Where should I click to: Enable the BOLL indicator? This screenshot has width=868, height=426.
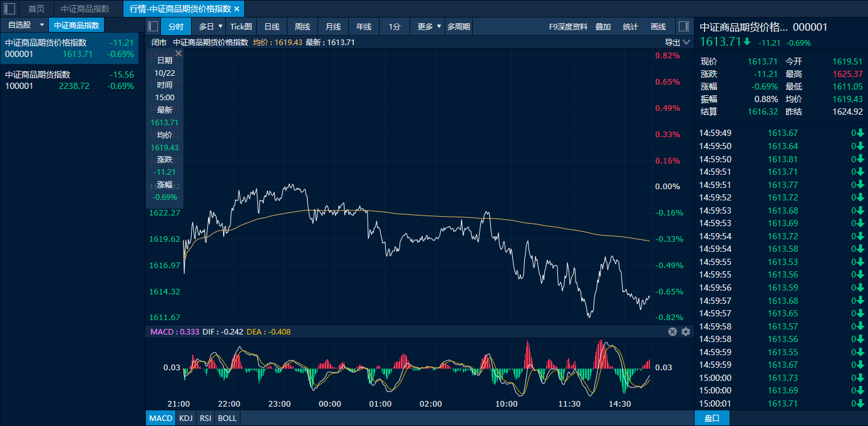pyautogui.click(x=227, y=418)
